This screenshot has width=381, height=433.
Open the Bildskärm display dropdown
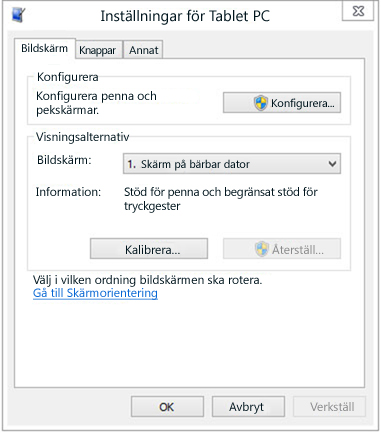click(232, 164)
